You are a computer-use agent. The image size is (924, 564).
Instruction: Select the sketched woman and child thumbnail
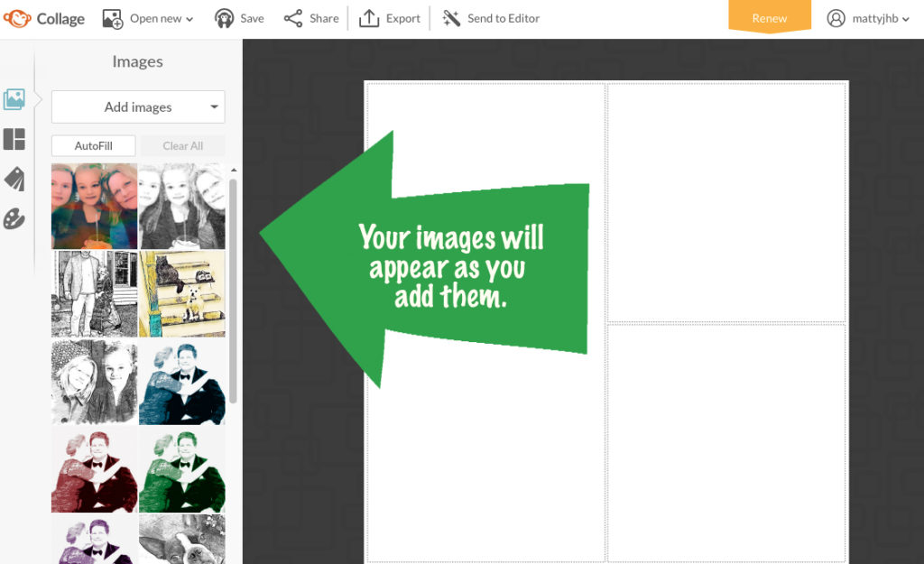point(94,382)
